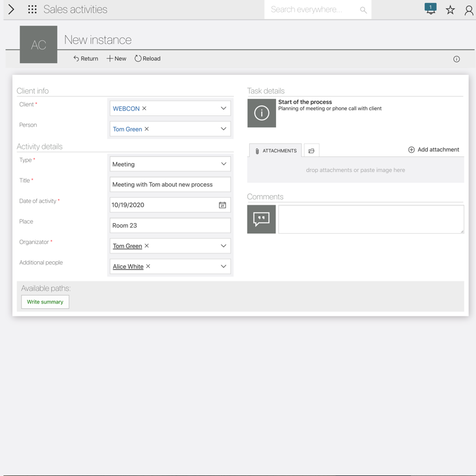Expand the side navigation arrow
Viewport: 476px width, 476px height.
coord(11,10)
